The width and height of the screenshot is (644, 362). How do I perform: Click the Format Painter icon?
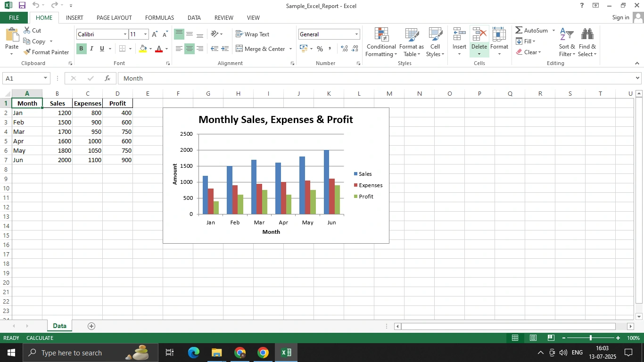tap(27, 52)
